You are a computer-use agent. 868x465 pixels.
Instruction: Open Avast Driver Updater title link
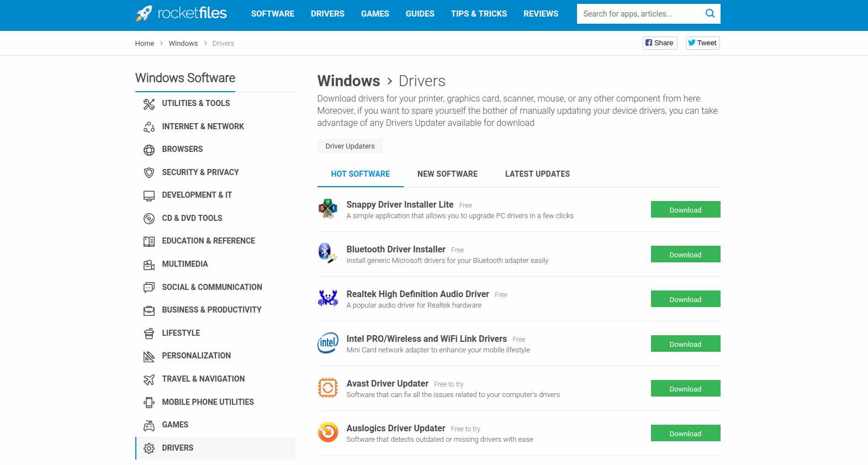click(x=388, y=384)
